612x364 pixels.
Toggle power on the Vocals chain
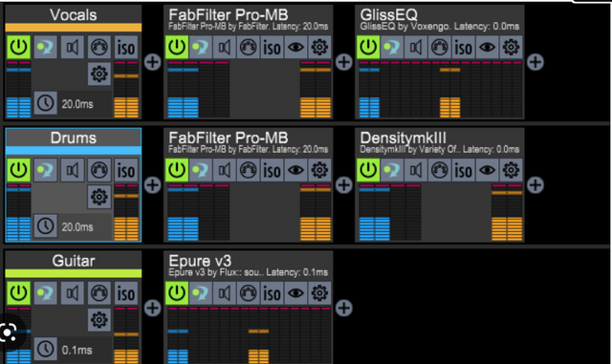coord(18,47)
